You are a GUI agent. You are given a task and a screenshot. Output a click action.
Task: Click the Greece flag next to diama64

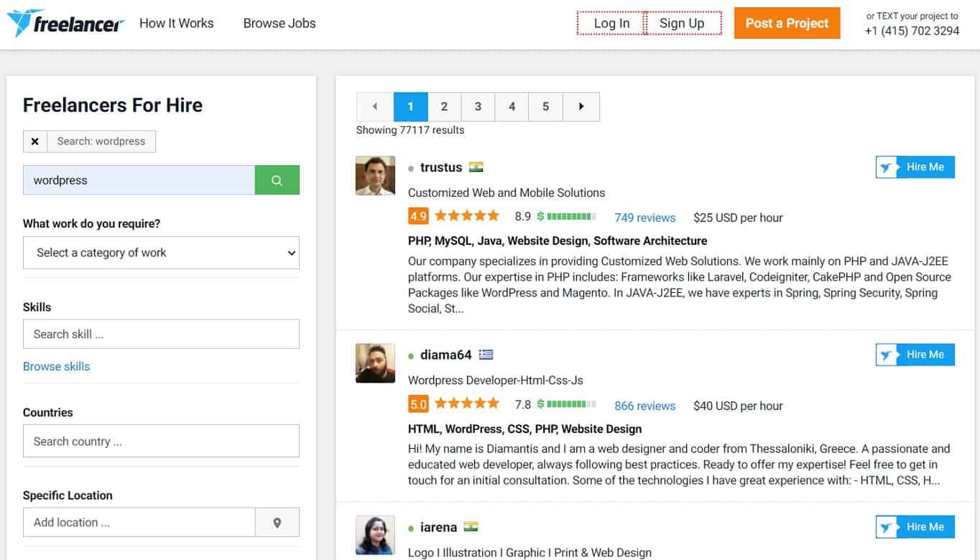[486, 354]
